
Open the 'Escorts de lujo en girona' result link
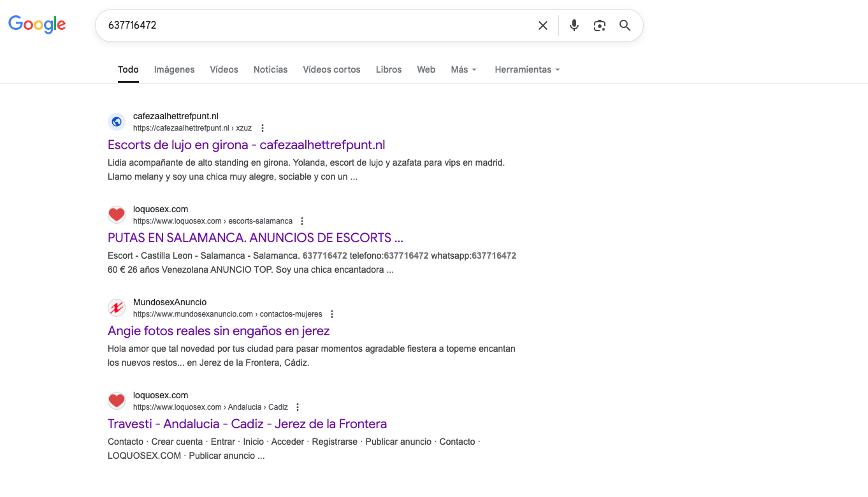(247, 145)
